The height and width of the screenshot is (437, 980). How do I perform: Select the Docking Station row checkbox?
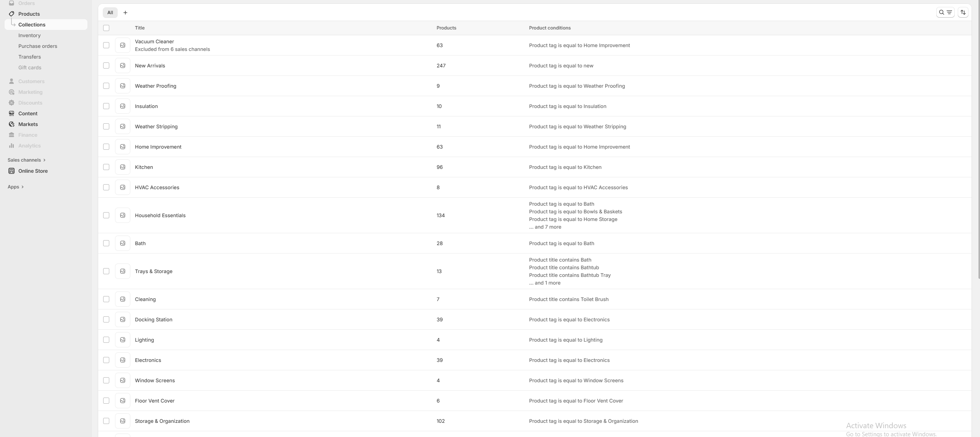[x=106, y=319]
